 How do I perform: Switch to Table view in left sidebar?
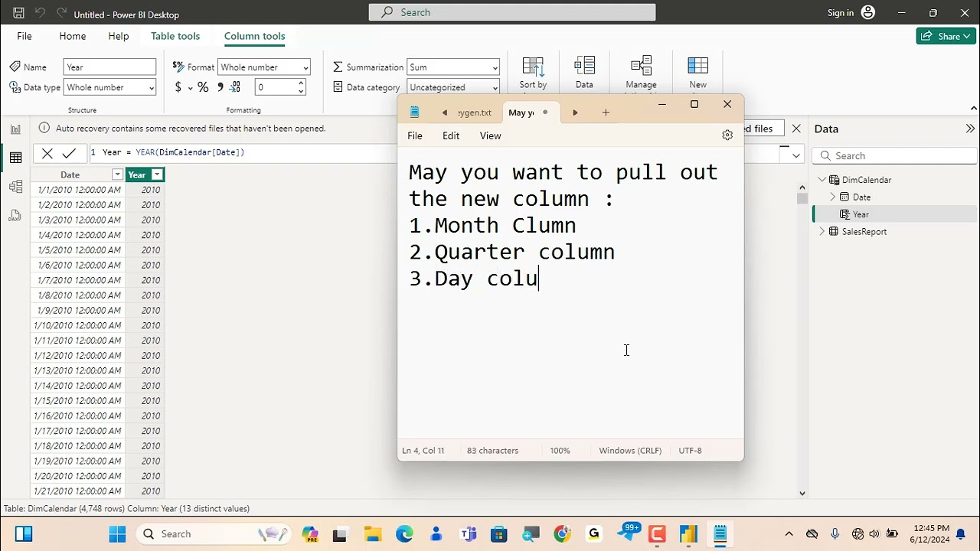(x=15, y=158)
